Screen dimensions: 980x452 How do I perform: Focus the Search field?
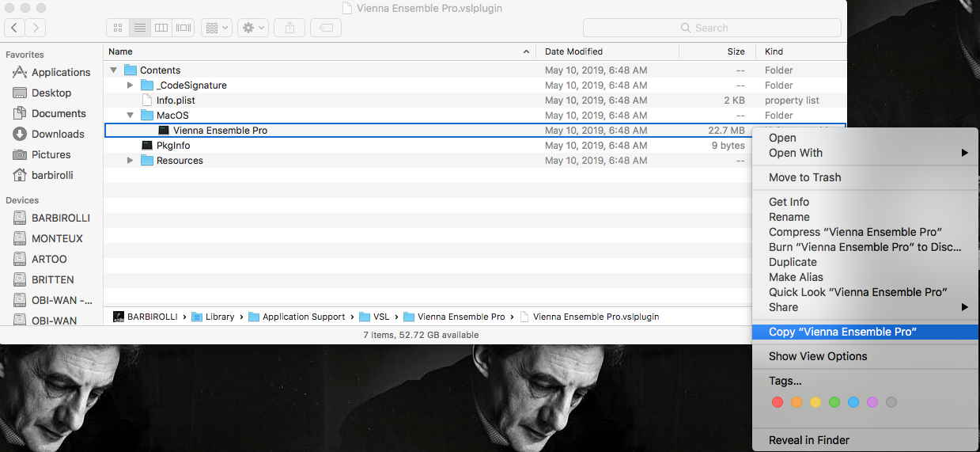[x=712, y=28]
